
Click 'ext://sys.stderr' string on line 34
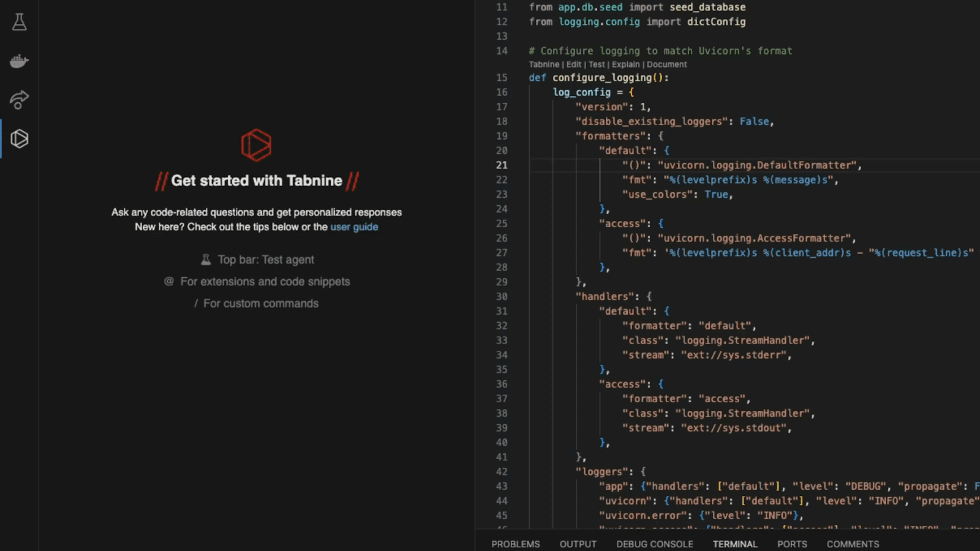coord(734,355)
